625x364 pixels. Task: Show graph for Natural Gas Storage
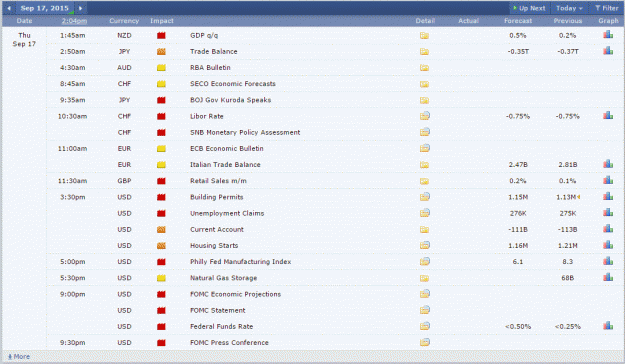click(x=608, y=277)
